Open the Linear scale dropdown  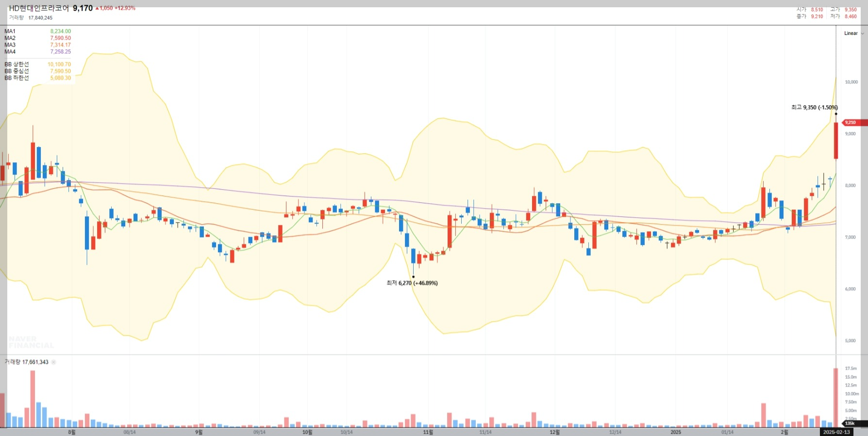coord(853,33)
